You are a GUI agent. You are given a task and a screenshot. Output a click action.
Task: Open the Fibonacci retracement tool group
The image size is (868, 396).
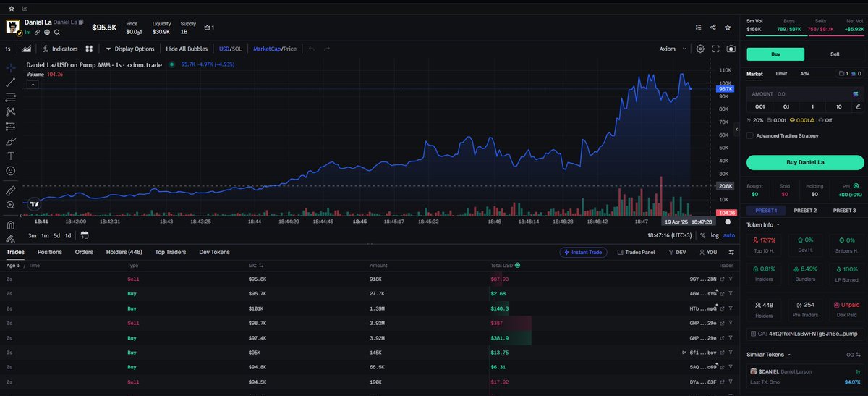point(11,96)
